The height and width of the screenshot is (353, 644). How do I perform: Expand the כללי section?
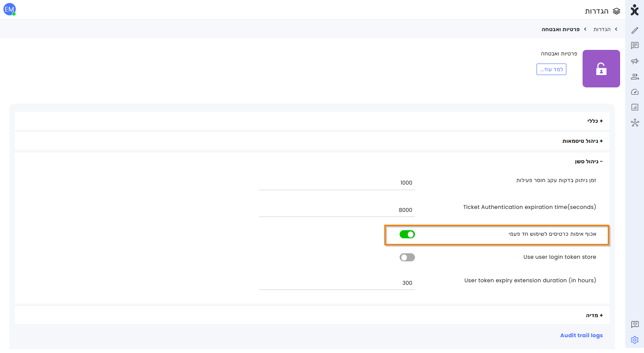pos(312,121)
